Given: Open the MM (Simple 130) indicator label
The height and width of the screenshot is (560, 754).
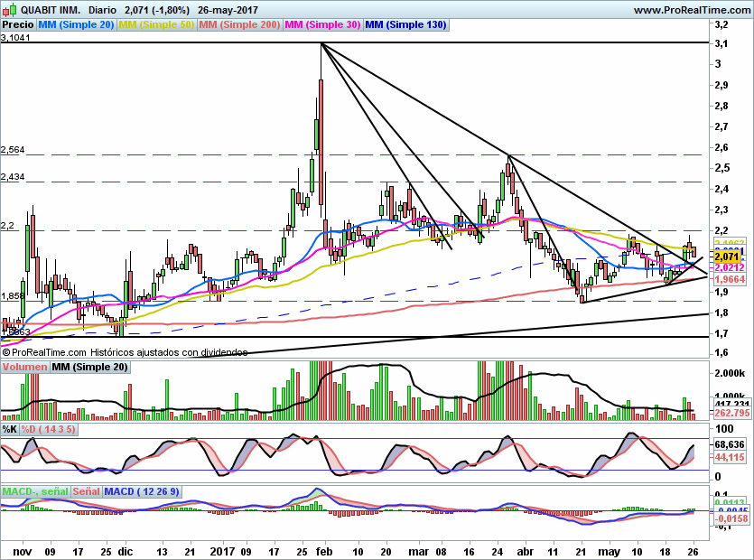Looking at the screenshot, I should pyautogui.click(x=406, y=24).
